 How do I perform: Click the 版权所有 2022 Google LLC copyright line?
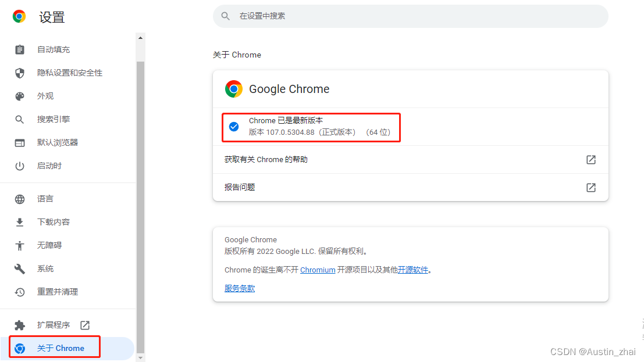pyautogui.click(x=296, y=251)
